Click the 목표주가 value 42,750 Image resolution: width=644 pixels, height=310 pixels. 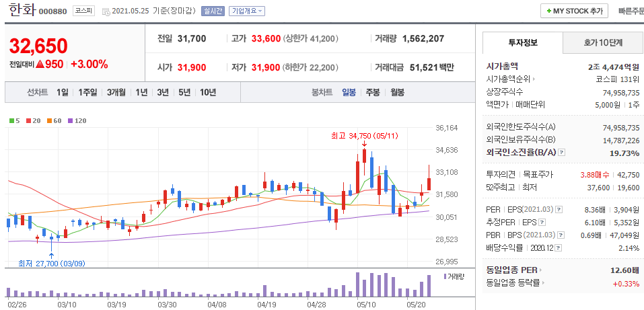tap(629, 175)
